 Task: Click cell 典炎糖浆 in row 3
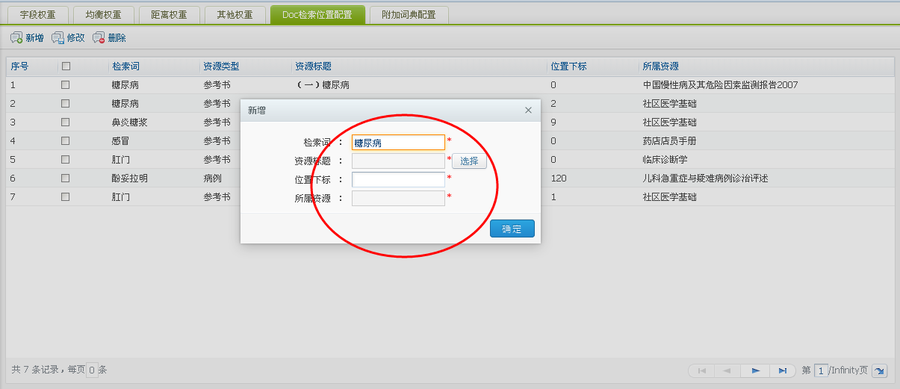(x=130, y=122)
